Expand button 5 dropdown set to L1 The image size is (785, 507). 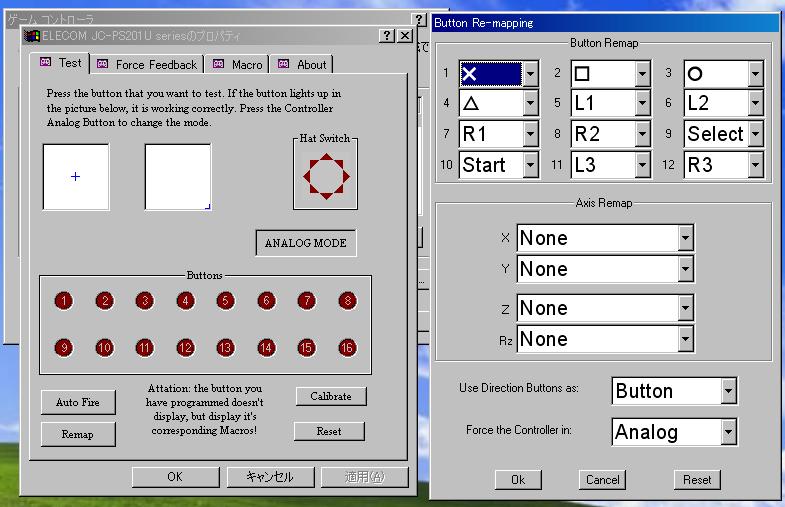pyautogui.click(x=611, y=103)
